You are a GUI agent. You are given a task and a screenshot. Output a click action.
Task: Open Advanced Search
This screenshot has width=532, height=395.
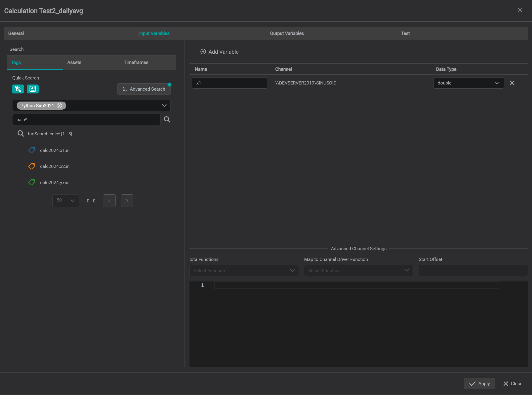pos(144,89)
